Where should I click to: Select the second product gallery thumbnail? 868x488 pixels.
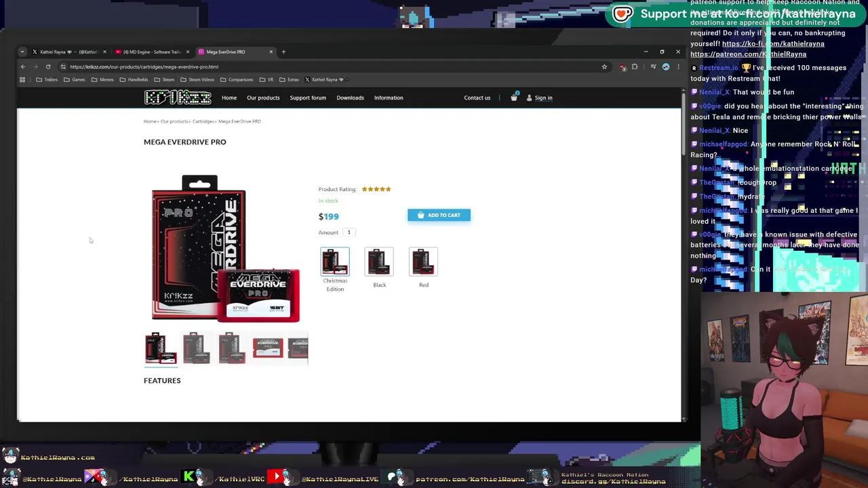(x=196, y=348)
